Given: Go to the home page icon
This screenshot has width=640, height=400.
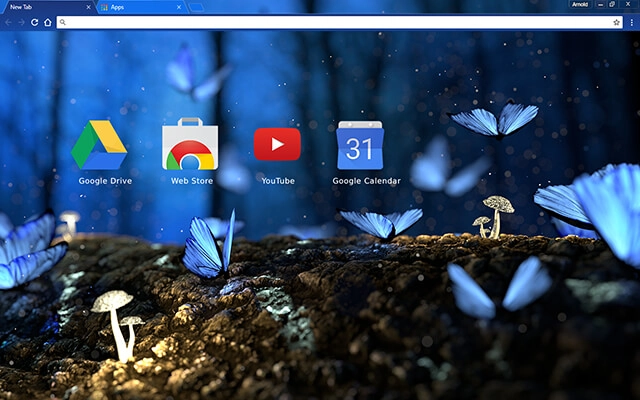Looking at the screenshot, I should (x=48, y=22).
